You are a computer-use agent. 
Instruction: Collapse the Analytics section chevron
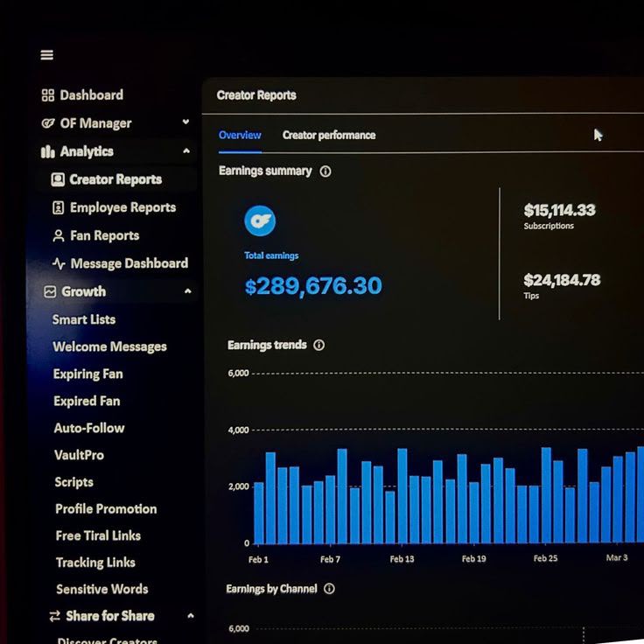186,150
